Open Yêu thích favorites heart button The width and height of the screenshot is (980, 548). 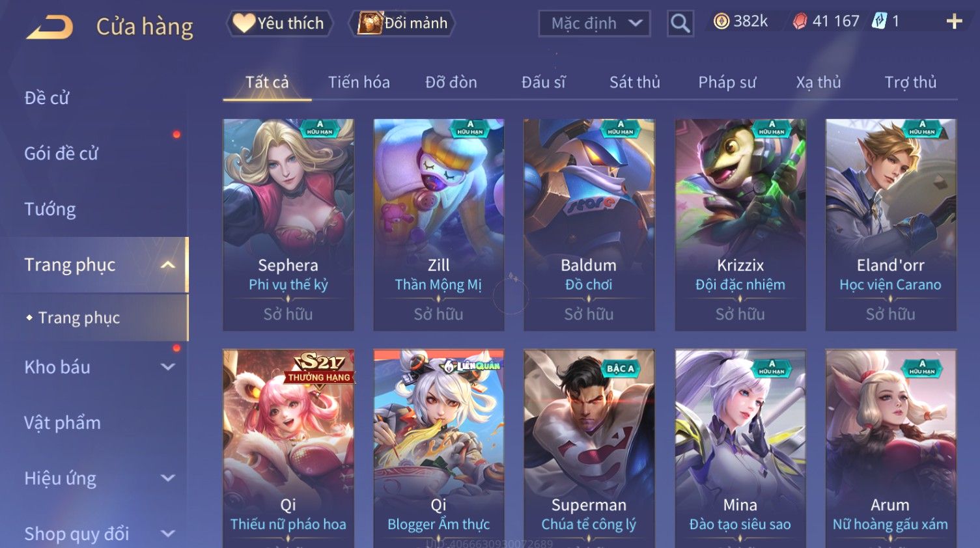click(x=279, y=23)
